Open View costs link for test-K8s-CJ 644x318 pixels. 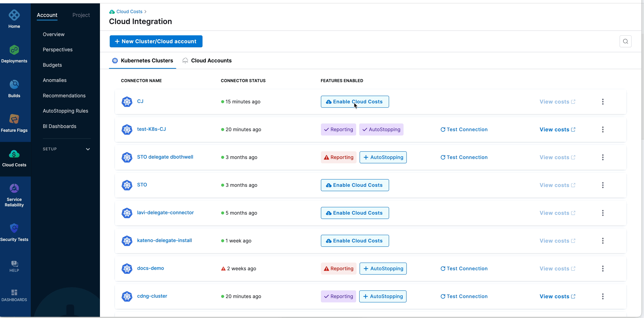click(x=557, y=130)
